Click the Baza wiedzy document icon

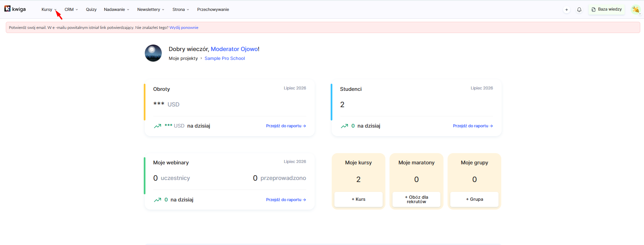pyautogui.click(x=593, y=10)
